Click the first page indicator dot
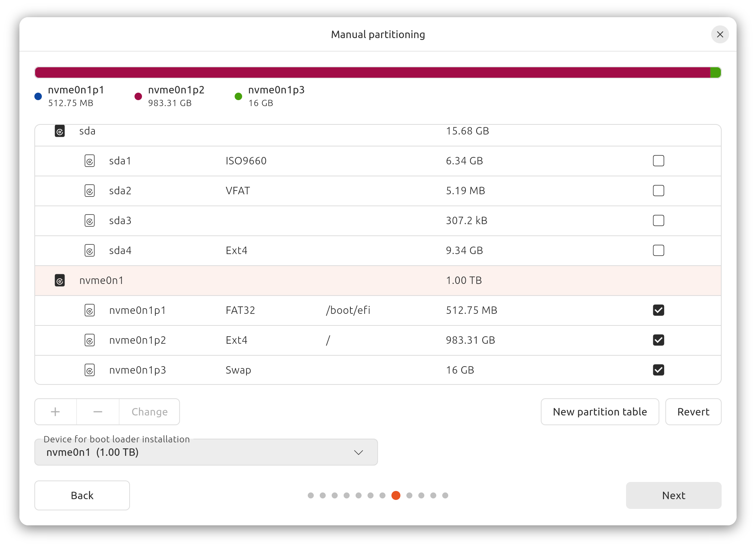Image resolution: width=756 pixels, height=547 pixels. [311, 495]
